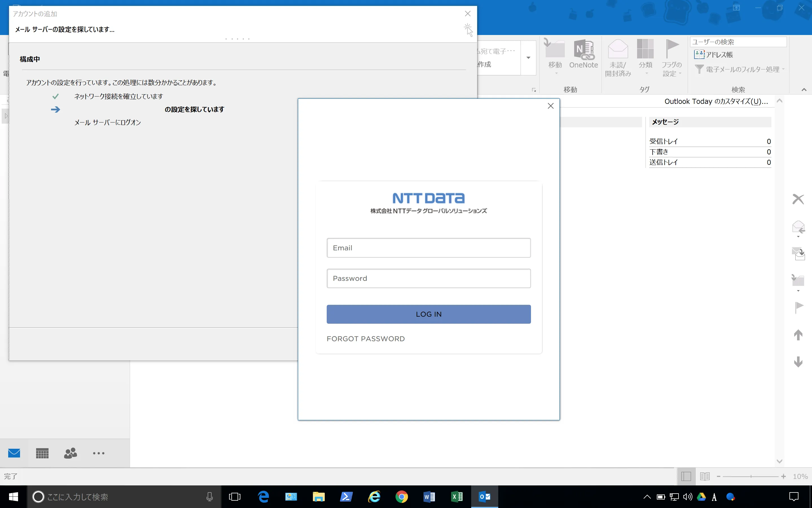Click the Address Book icon
Image resolution: width=812 pixels, height=508 pixels.
699,54
